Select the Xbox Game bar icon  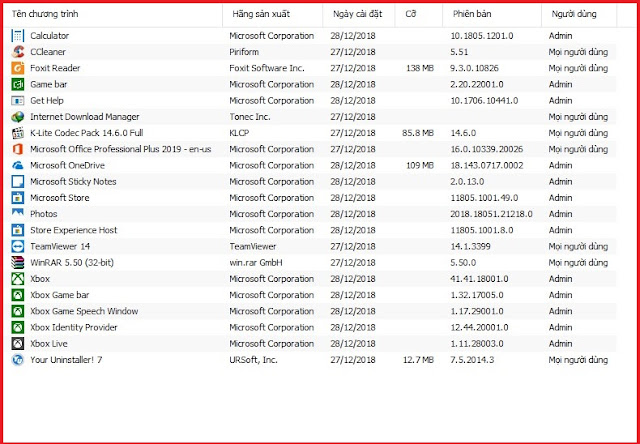(18, 295)
